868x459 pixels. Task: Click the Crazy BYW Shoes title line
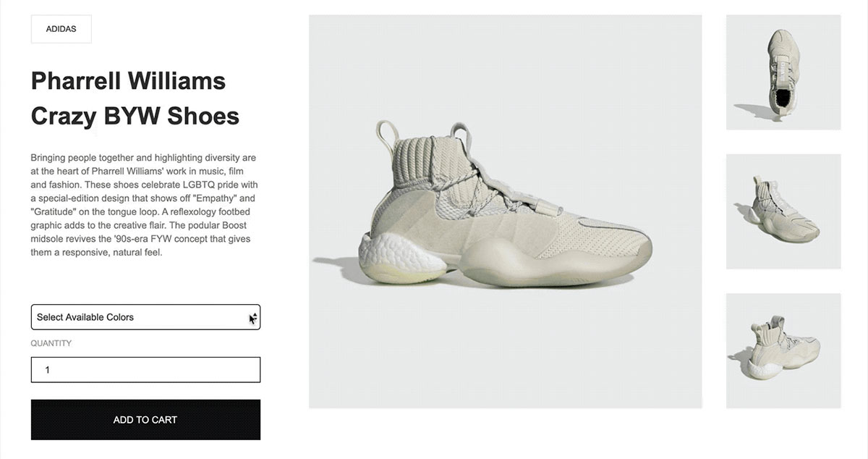(x=135, y=116)
